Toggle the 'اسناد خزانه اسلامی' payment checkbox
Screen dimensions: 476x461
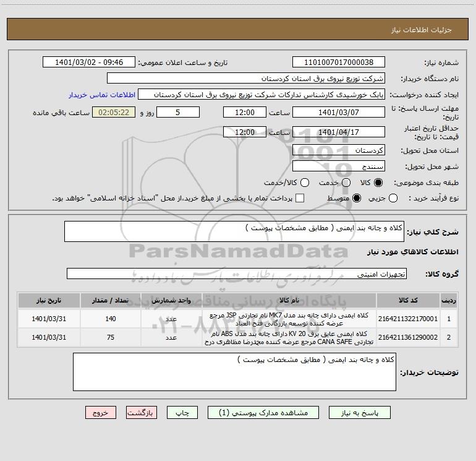pyautogui.click(x=300, y=198)
